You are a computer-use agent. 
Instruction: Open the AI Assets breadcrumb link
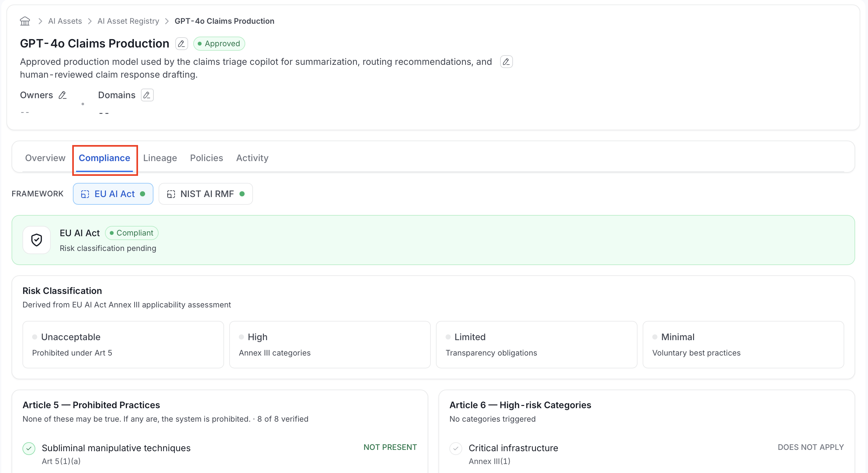pos(65,21)
